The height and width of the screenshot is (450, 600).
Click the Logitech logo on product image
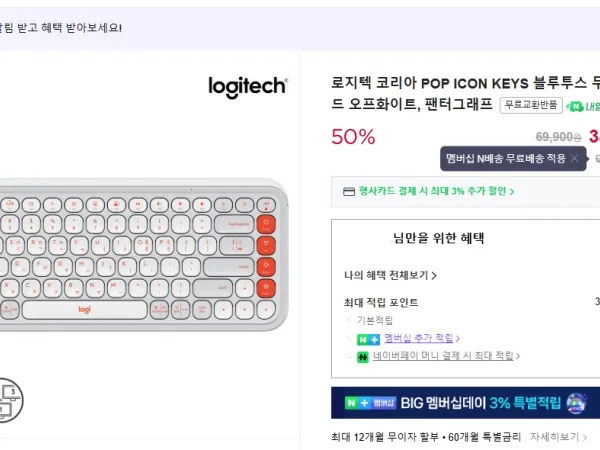click(247, 86)
